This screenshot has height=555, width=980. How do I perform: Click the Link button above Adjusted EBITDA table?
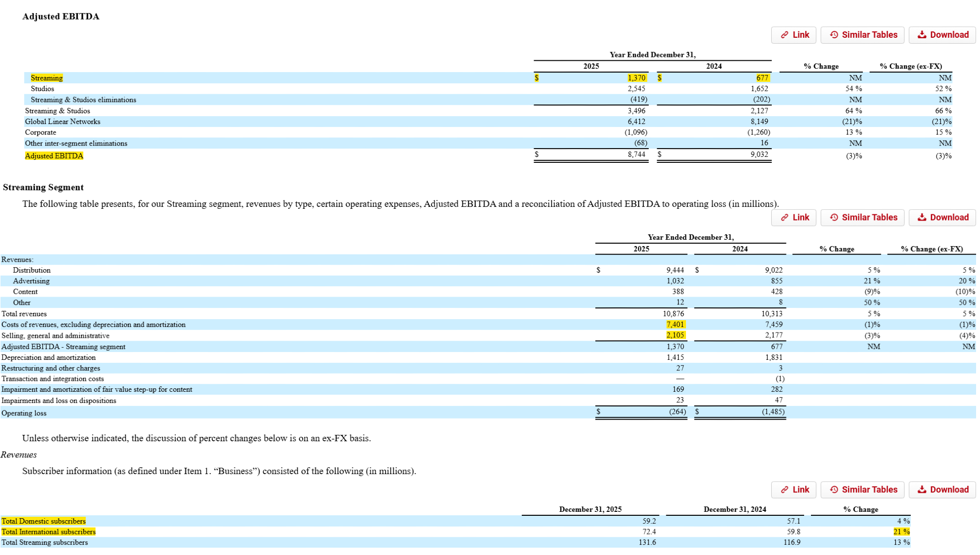(793, 35)
